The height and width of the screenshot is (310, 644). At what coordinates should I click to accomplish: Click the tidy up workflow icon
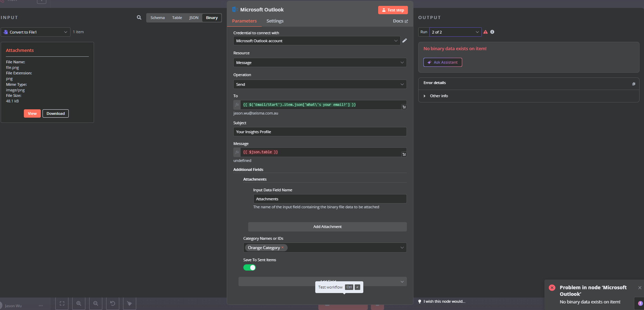pos(130,303)
